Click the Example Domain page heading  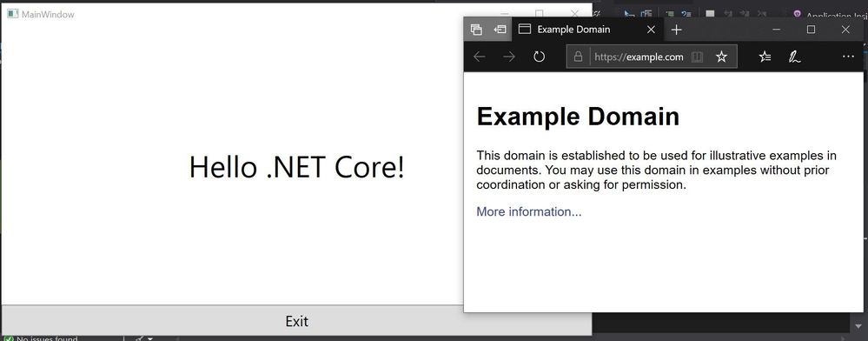tap(578, 117)
